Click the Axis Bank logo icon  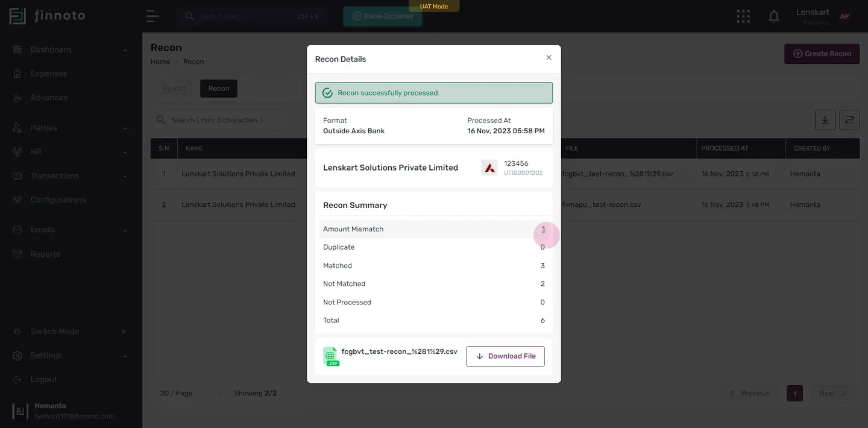(x=489, y=168)
